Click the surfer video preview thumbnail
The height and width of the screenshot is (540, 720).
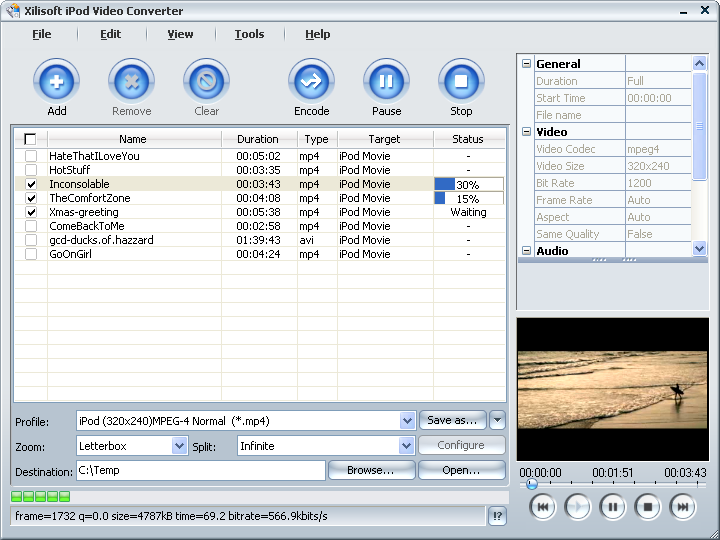pos(613,390)
